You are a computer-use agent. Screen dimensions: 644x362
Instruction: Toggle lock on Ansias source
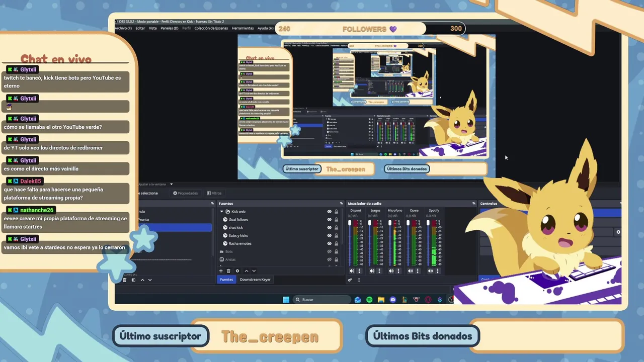[336, 259]
